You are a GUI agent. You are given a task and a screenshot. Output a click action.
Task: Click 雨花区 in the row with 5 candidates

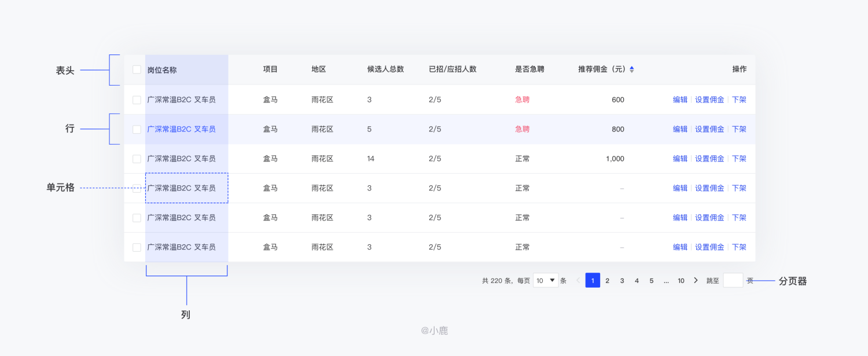click(x=322, y=129)
